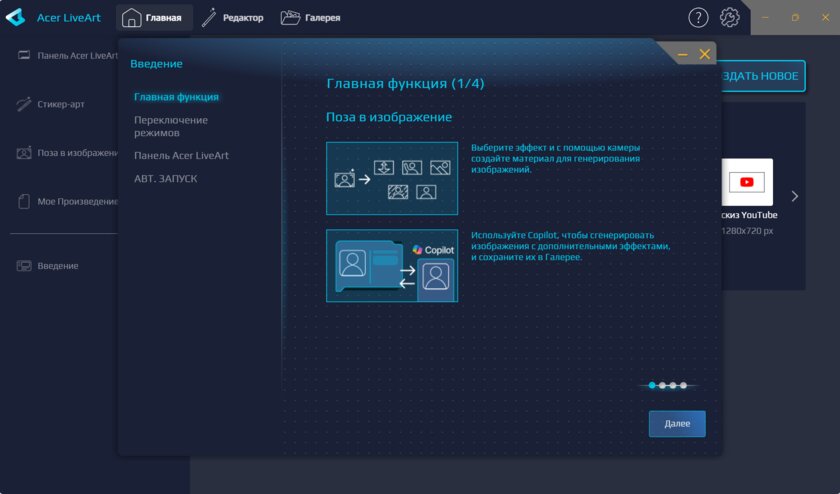Viewport: 840px width, 494px height.
Task: Open settings gear icon
Action: click(730, 18)
